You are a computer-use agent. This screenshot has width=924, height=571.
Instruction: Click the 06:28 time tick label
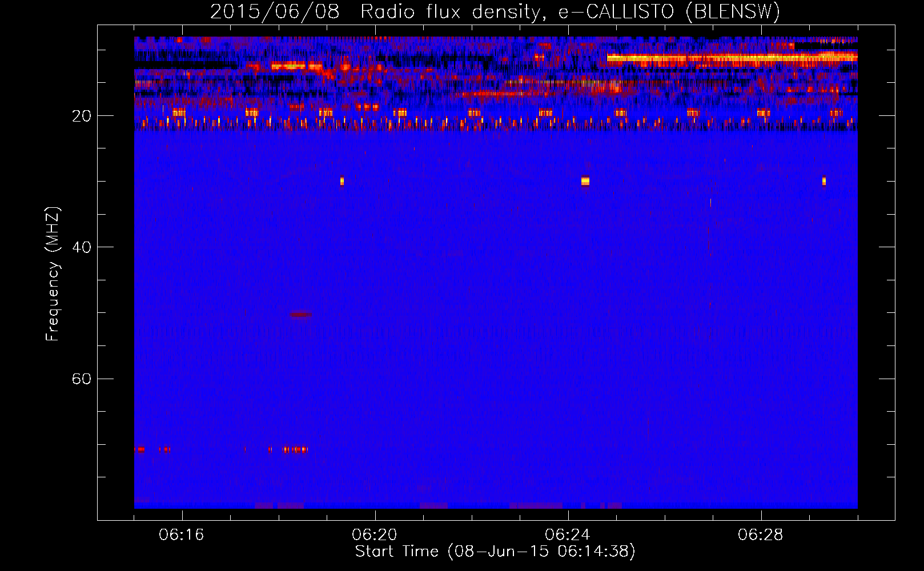761,535
